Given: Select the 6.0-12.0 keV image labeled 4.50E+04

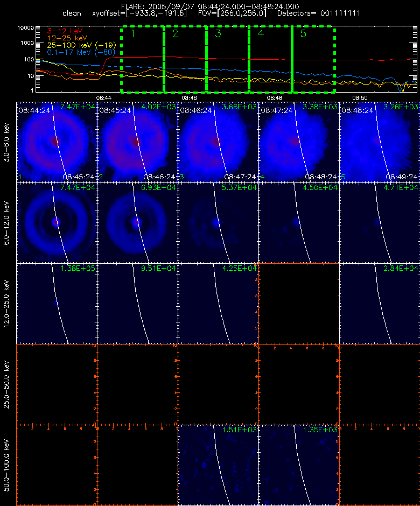Looking at the screenshot, I should (x=299, y=223).
